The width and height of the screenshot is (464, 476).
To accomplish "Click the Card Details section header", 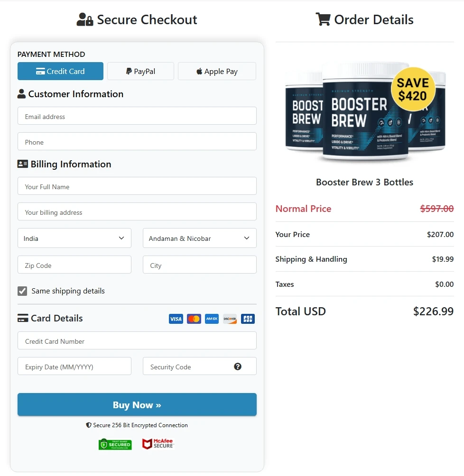I will click(x=50, y=318).
